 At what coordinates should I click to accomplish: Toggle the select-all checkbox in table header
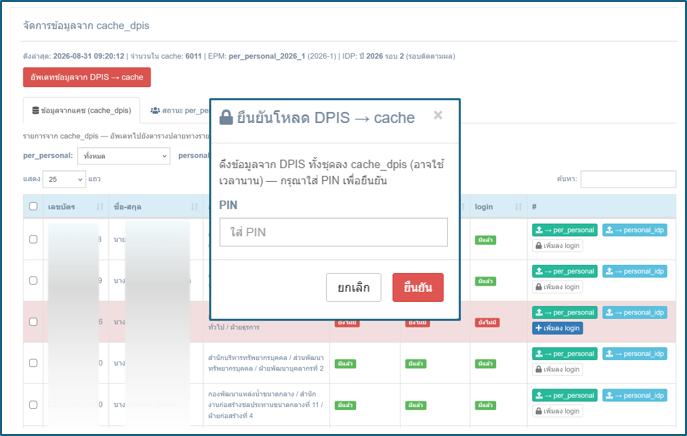click(33, 206)
